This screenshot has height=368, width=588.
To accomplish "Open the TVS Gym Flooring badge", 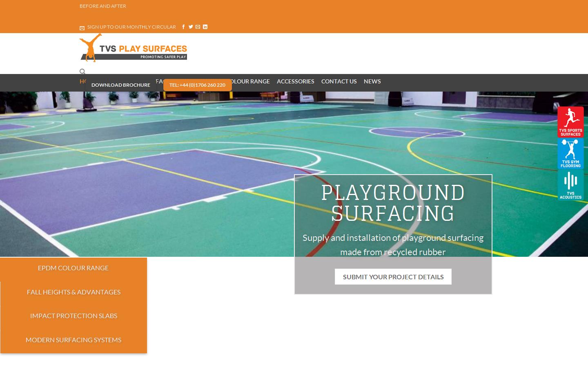I will pyautogui.click(x=570, y=153).
